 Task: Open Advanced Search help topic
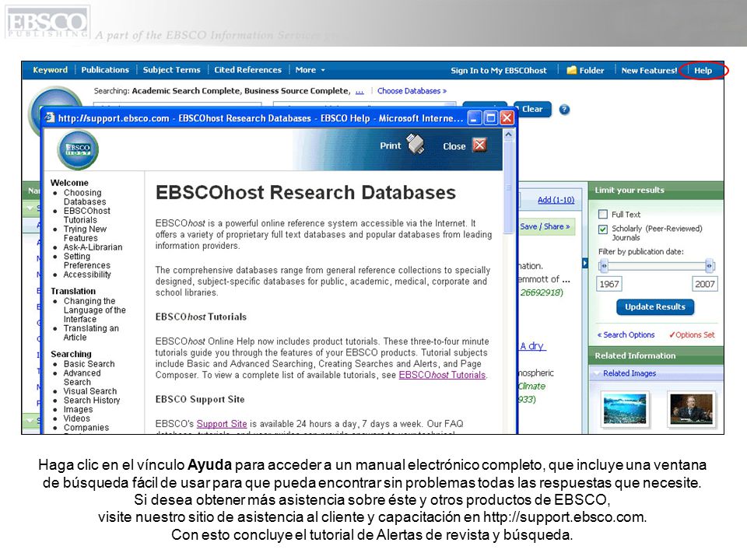click(x=82, y=378)
